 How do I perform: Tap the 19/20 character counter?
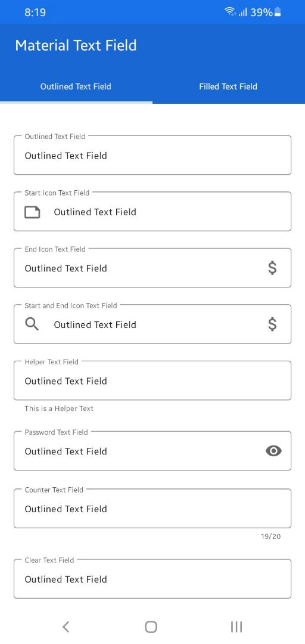coord(271,537)
